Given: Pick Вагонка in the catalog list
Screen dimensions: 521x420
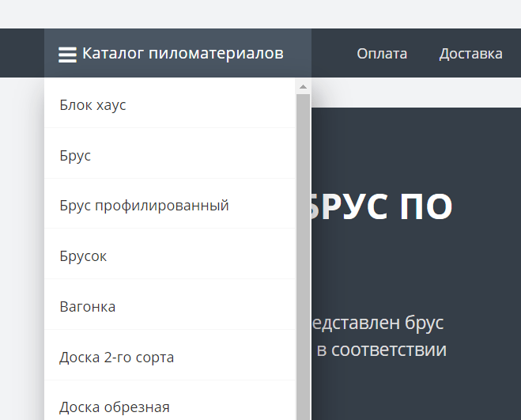Looking at the screenshot, I should coord(87,307).
